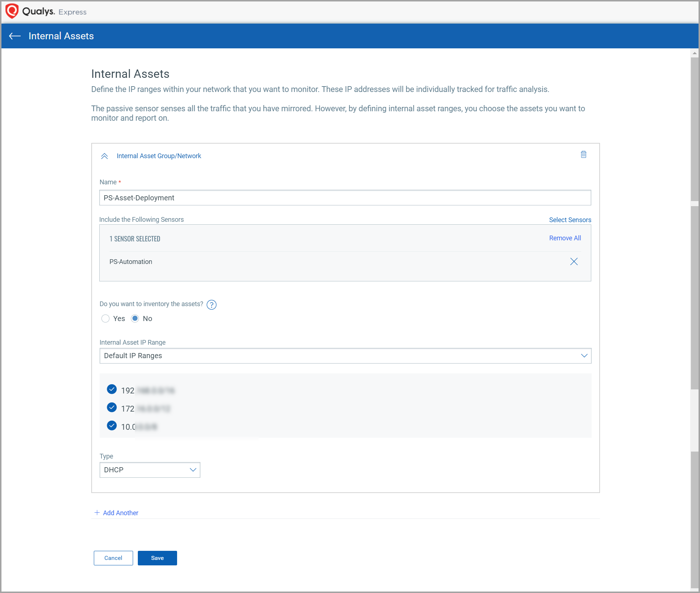The width and height of the screenshot is (700, 593).
Task: Click the Select Sensors link
Action: [569, 220]
